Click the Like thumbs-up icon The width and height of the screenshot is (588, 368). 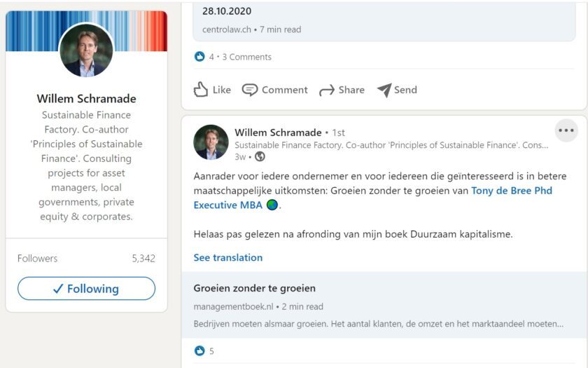click(201, 90)
